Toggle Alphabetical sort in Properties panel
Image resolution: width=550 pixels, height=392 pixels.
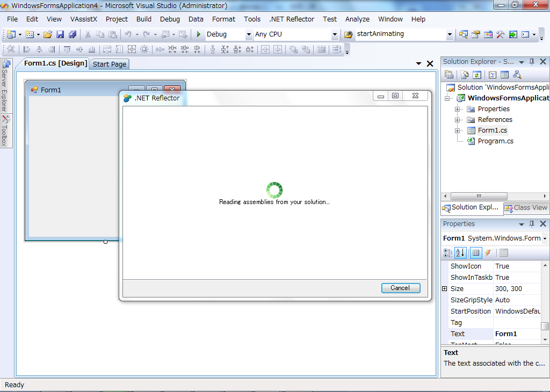(x=460, y=253)
